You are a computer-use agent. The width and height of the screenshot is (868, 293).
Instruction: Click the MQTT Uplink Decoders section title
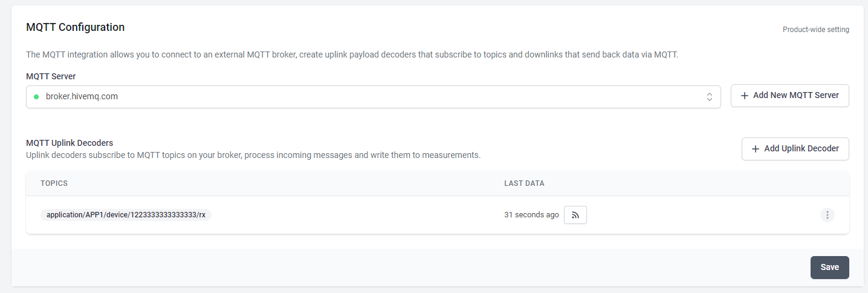[70, 143]
